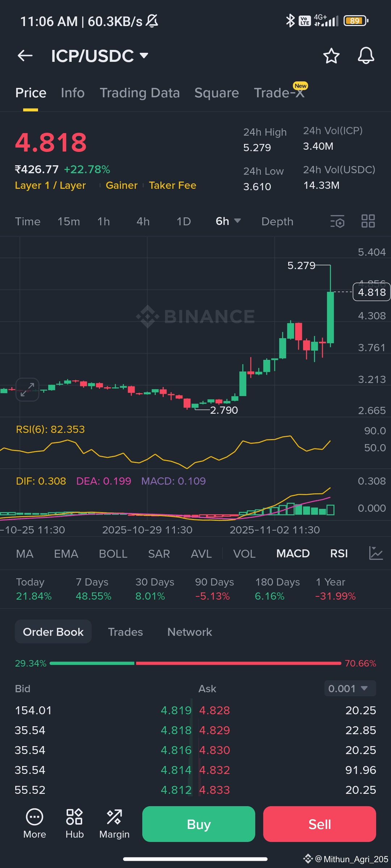Open the chart layout grid icon

coord(368,221)
